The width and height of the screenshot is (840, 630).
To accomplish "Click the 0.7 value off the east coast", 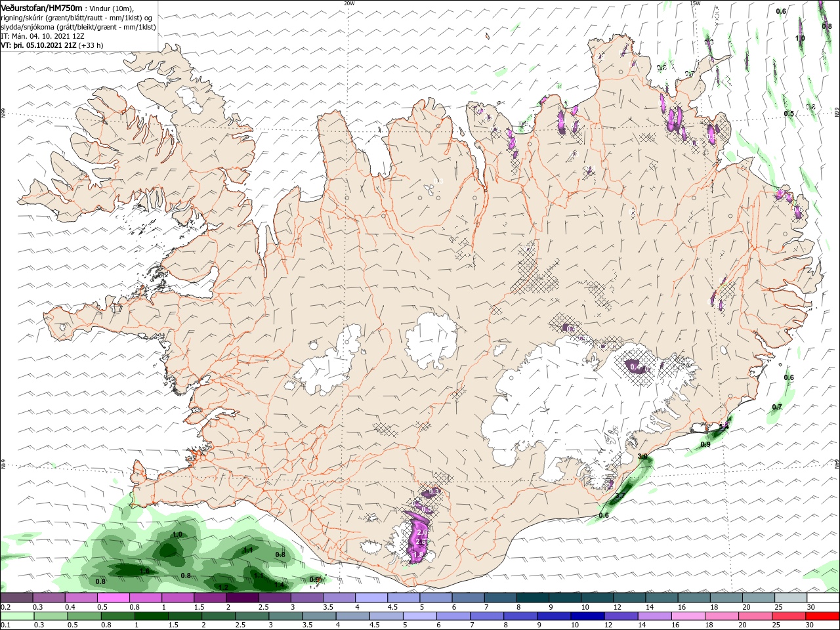I will click(x=777, y=407).
